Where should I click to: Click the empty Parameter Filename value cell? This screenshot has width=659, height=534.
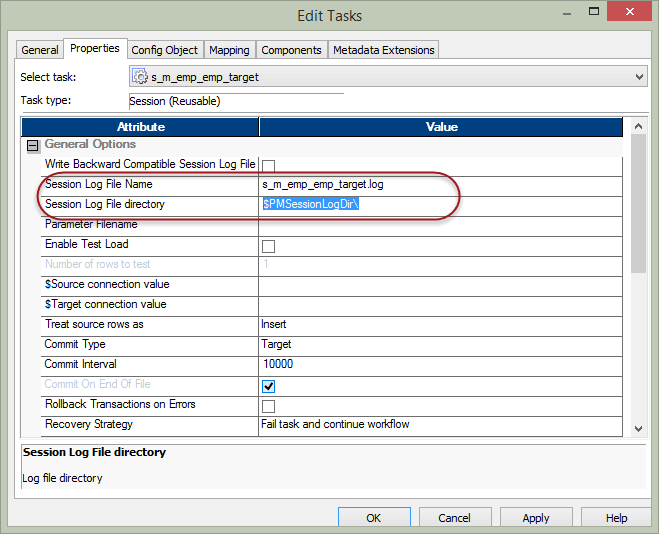(440, 225)
